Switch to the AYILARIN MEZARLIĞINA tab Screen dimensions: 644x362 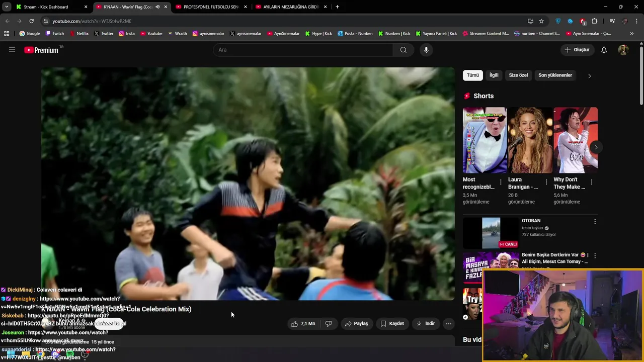click(291, 7)
